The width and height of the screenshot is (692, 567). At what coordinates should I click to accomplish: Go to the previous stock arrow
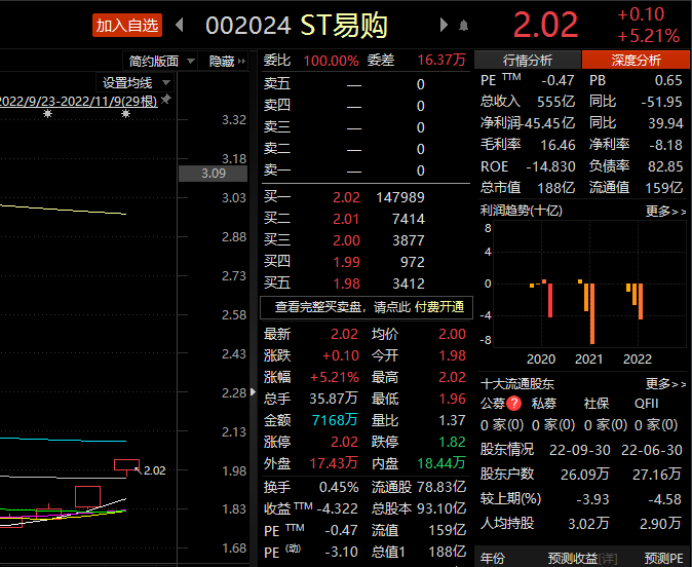180,25
